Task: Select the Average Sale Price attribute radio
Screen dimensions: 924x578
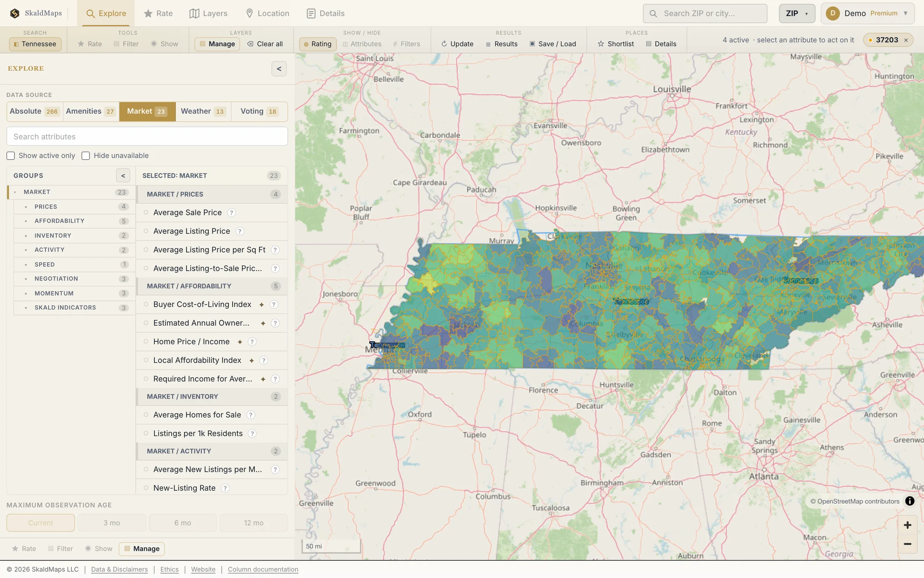Action: pyautogui.click(x=146, y=213)
